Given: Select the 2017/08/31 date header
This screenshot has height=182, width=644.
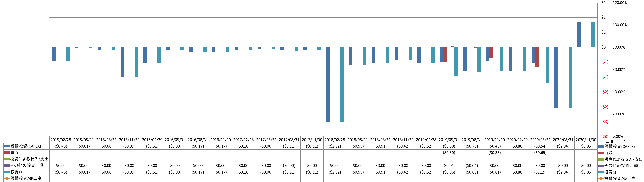Looking at the screenshot, I should pyautogui.click(x=289, y=140).
